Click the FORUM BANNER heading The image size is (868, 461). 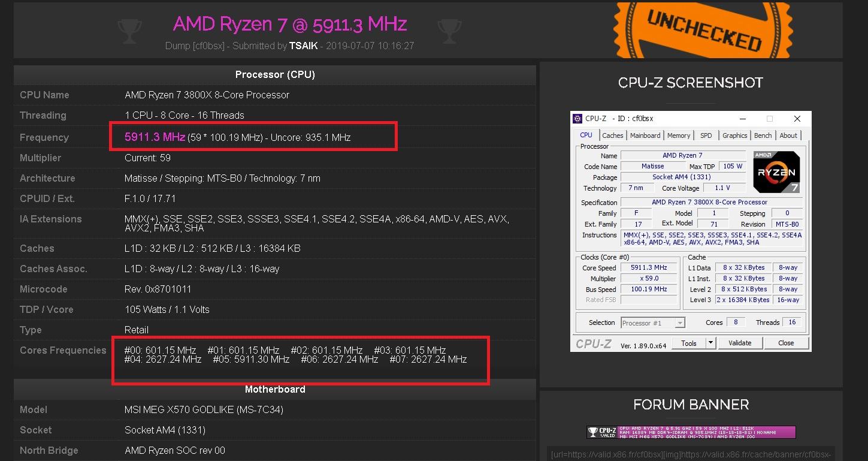691,405
